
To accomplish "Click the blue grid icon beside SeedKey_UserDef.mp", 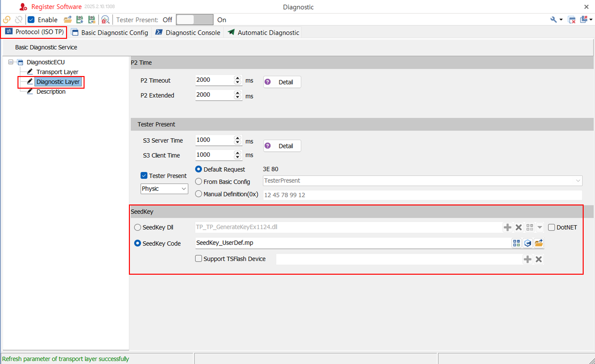I will (x=517, y=243).
